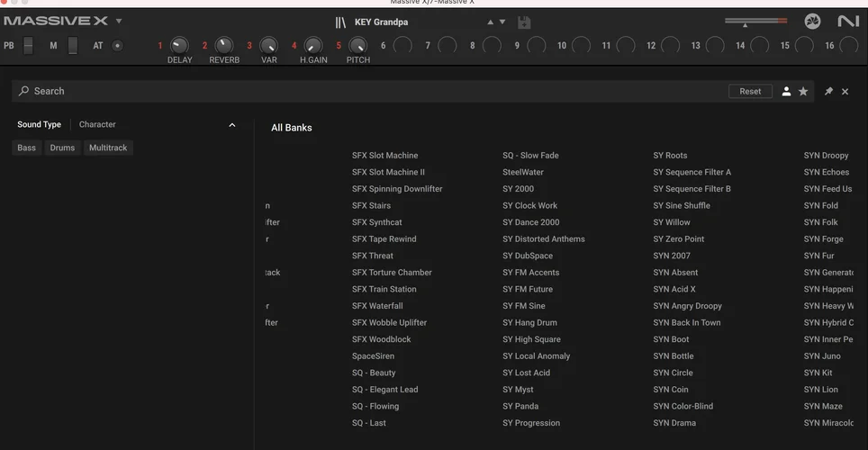868x450 pixels.
Task: Switch to the Character tab
Action: (x=97, y=125)
